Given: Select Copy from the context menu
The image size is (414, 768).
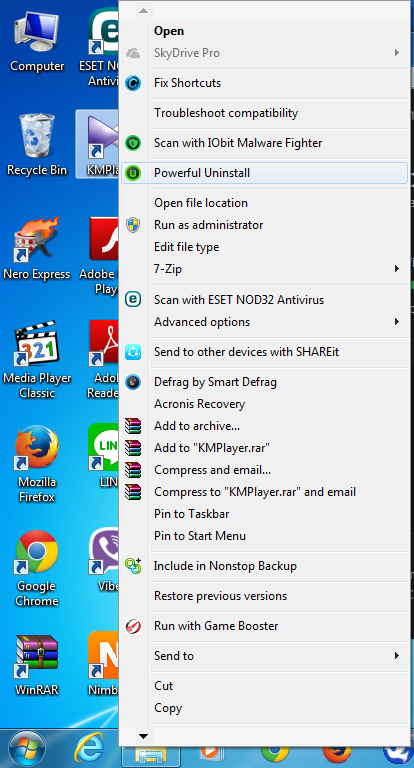Looking at the screenshot, I should [x=264, y=708].
